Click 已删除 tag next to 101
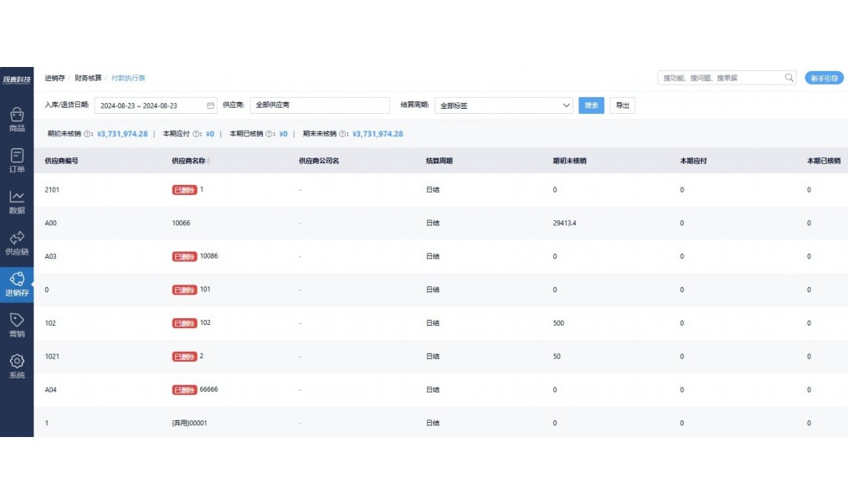The width and height of the screenshot is (848, 504). (x=184, y=290)
